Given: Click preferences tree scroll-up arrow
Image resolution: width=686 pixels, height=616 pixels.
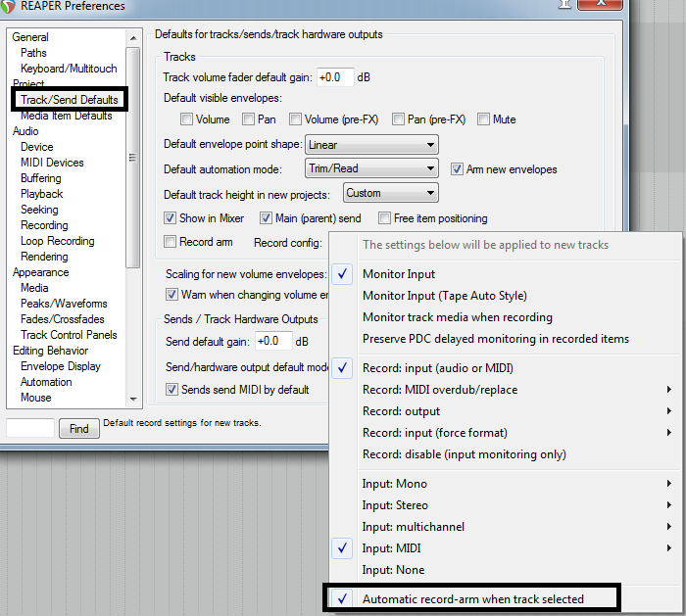Looking at the screenshot, I should click(x=133, y=38).
